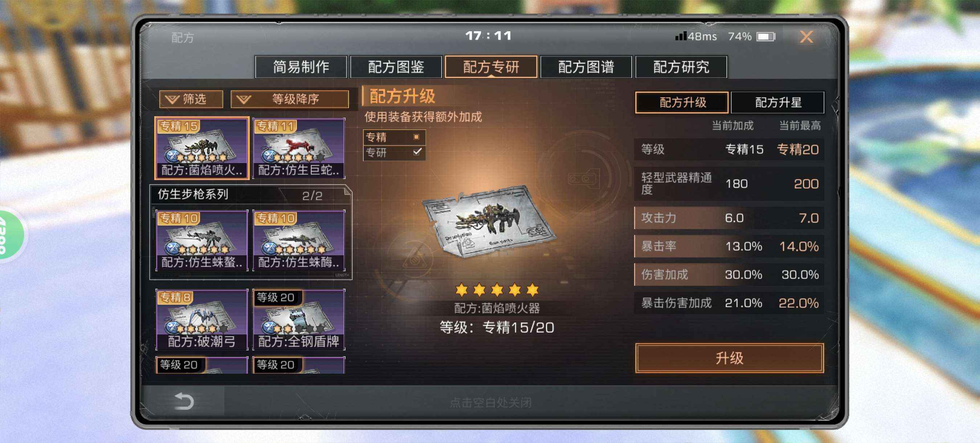This screenshot has height=443, width=980.
Task: Select the 菌焰喷火 recipe blueprint card
Action: pyautogui.click(x=202, y=148)
